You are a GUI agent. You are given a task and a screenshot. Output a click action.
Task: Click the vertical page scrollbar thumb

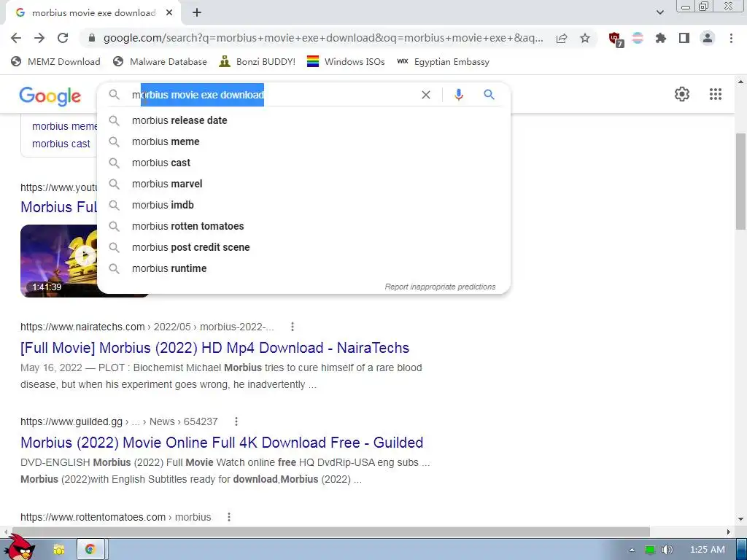(x=741, y=181)
